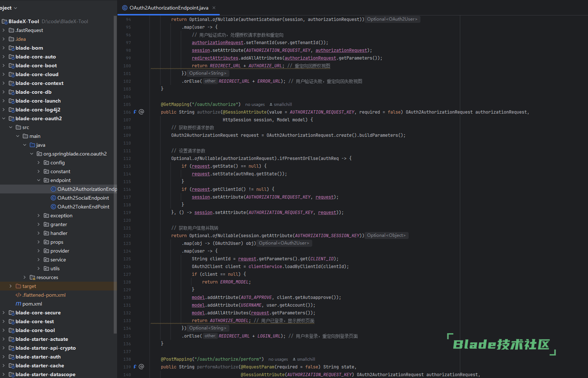The height and width of the screenshot is (378, 588).
Task: Click the Optional<Object> inlay hint on line 122
Action: 386,235
